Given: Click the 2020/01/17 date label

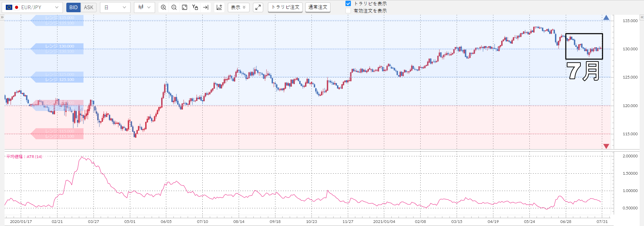Looking at the screenshot, I should click(21, 222).
